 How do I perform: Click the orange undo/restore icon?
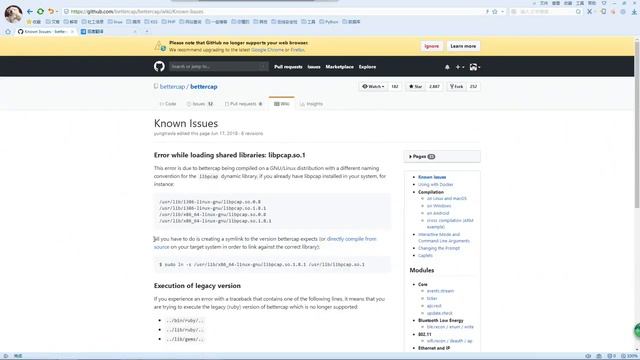click(x=51, y=11)
